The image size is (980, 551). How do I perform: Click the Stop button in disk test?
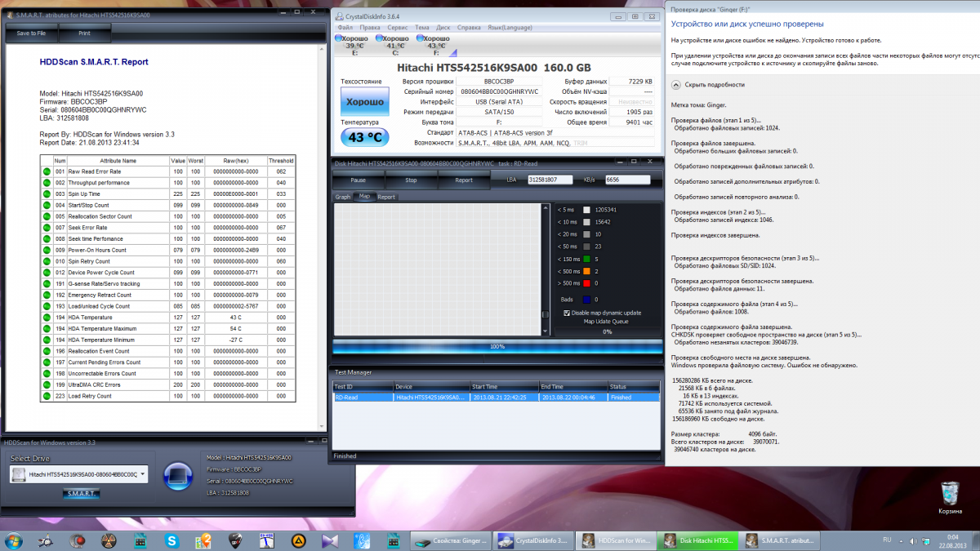tap(411, 180)
